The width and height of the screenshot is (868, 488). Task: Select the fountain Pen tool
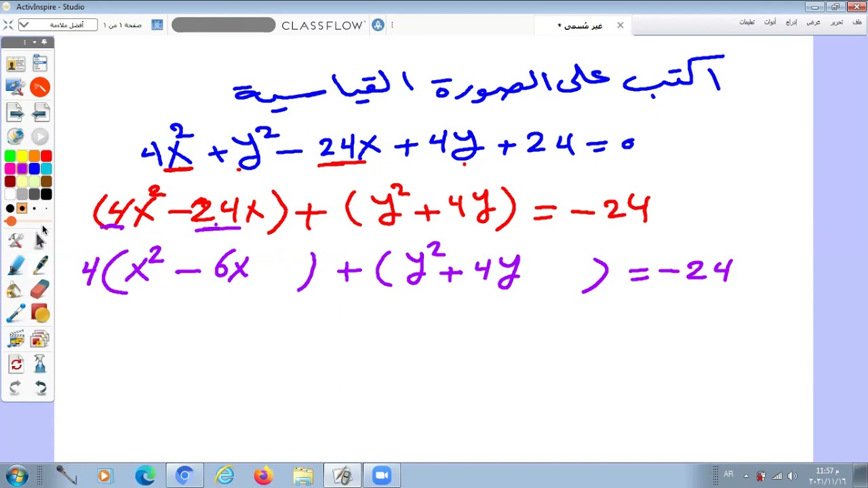(40, 265)
